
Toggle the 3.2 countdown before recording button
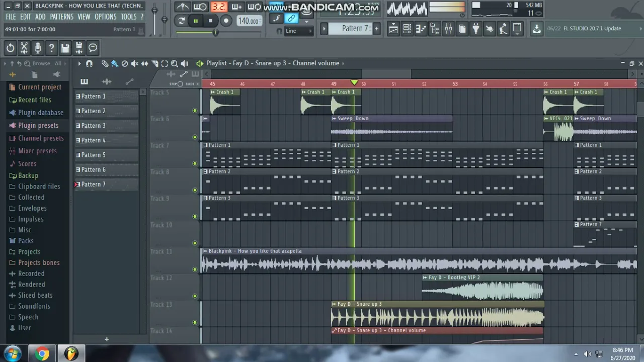(x=218, y=7)
